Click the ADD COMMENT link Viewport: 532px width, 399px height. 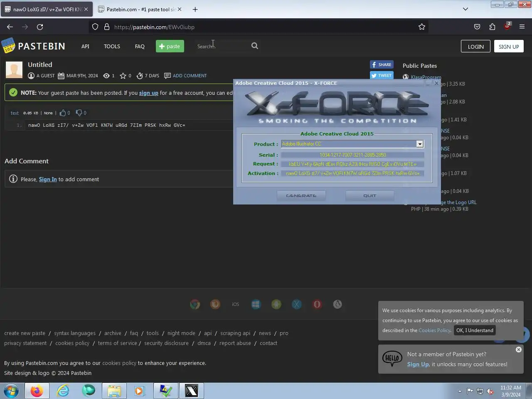(x=190, y=76)
